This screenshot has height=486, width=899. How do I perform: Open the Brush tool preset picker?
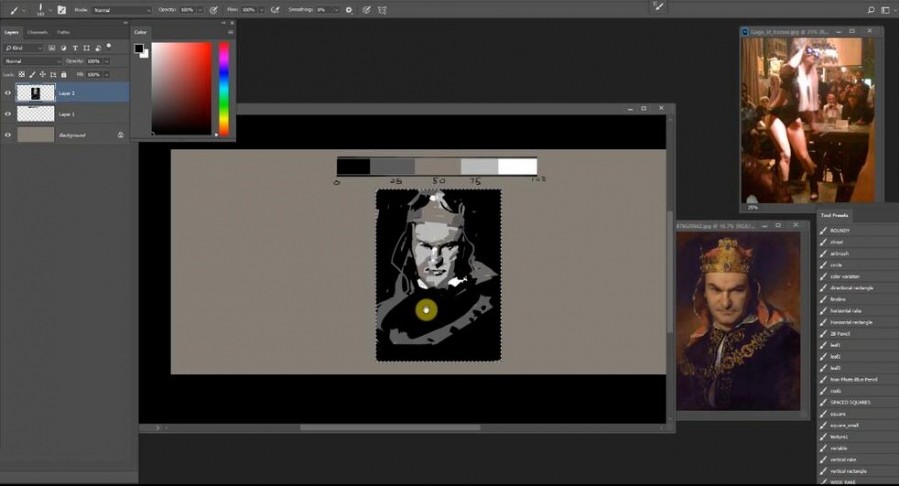tap(16, 10)
